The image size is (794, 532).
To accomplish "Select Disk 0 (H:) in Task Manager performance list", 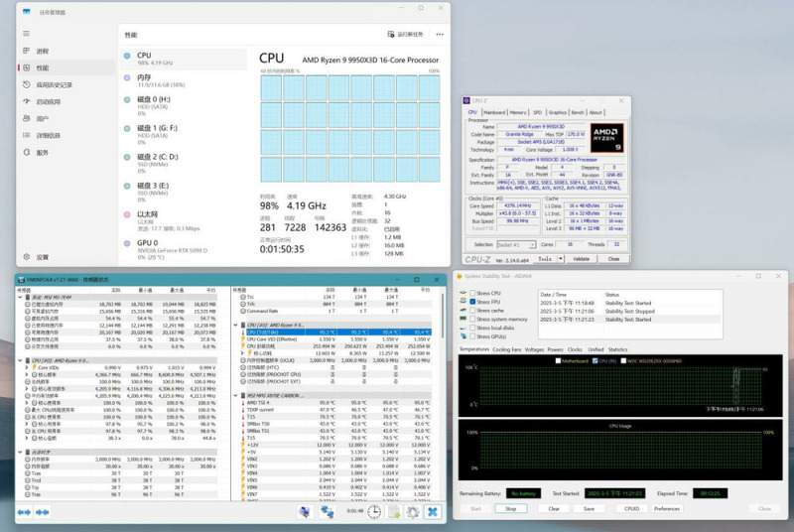I will coord(184,106).
